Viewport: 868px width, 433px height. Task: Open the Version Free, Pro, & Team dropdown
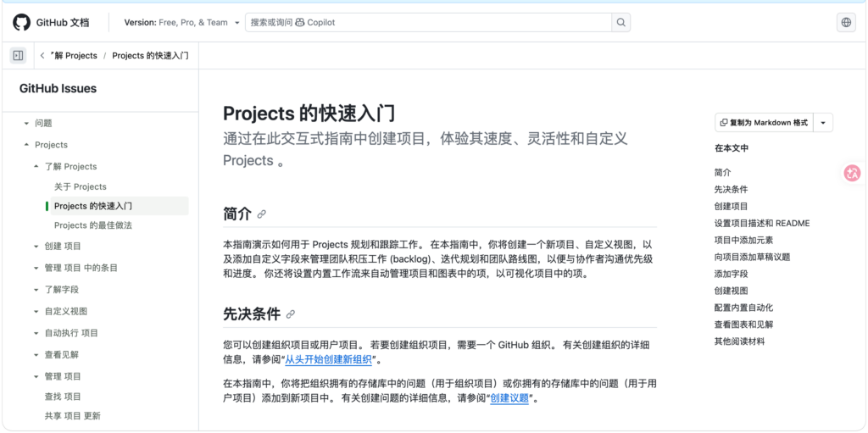point(181,23)
